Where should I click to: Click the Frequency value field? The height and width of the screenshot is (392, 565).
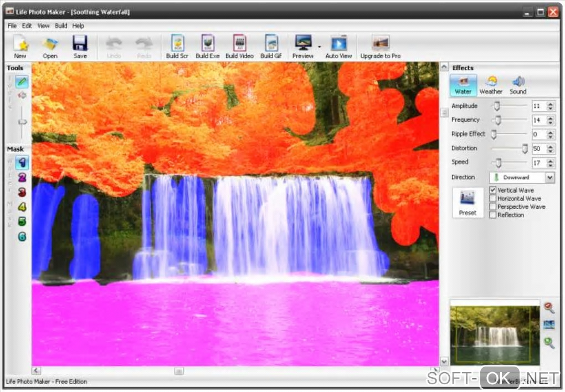click(x=539, y=120)
